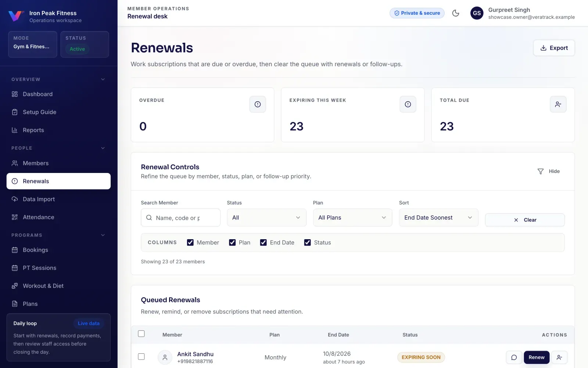Open the End Date Soonest sort dropdown
Viewport: 588px width, 368px height.
pyautogui.click(x=439, y=218)
